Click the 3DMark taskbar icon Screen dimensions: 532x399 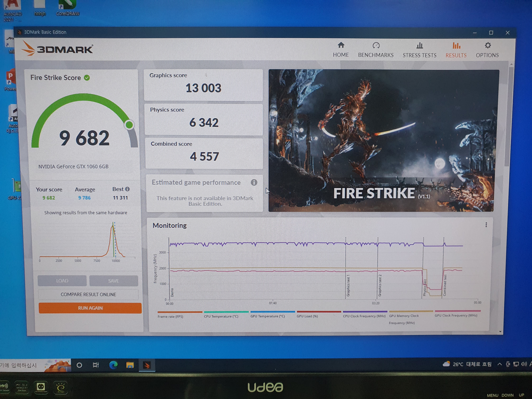click(147, 365)
